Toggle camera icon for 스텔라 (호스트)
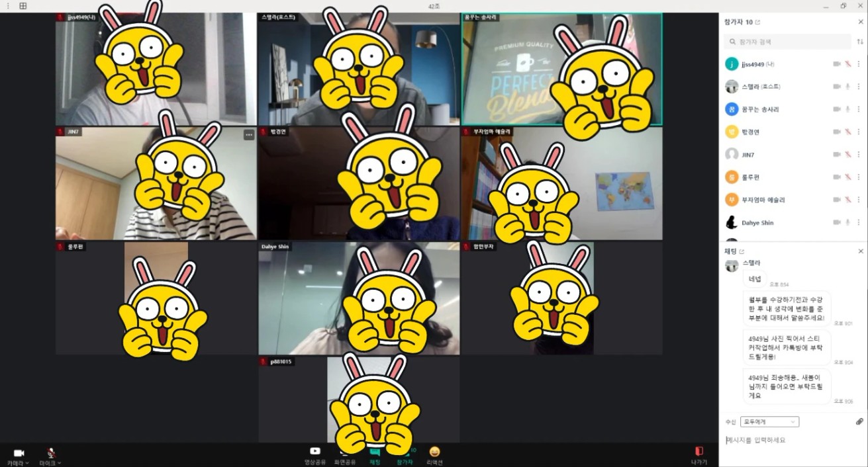Image resolution: width=868 pixels, height=467 pixels. click(837, 87)
